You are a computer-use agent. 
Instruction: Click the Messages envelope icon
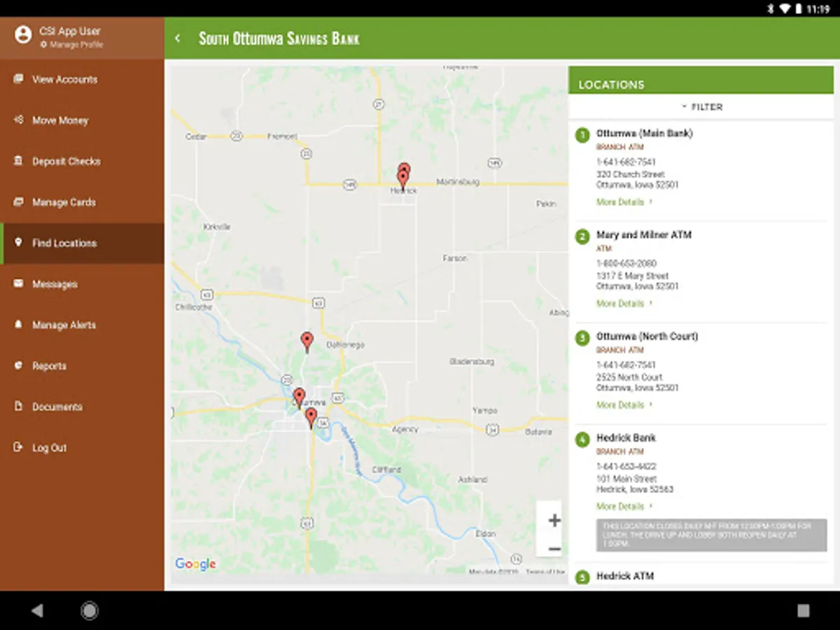point(18,283)
